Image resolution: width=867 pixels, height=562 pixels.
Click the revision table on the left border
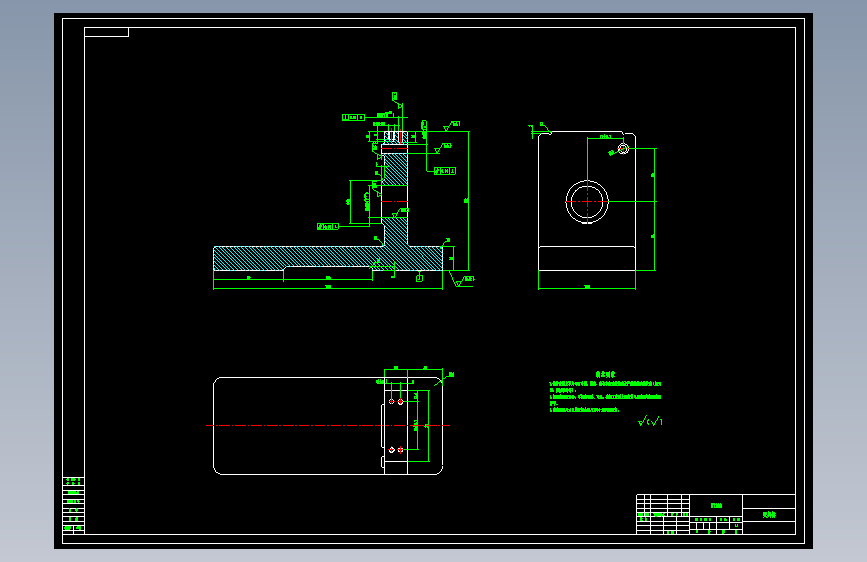click(74, 505)
